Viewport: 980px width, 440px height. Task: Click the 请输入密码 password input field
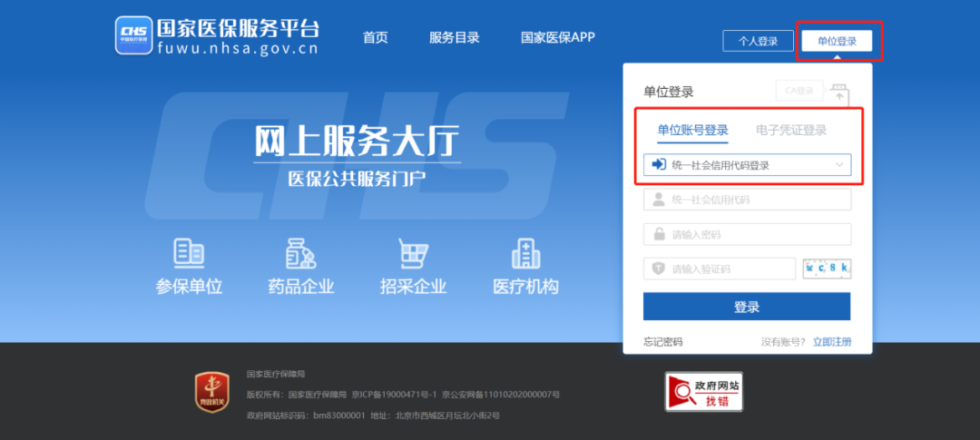coord(747,234)
